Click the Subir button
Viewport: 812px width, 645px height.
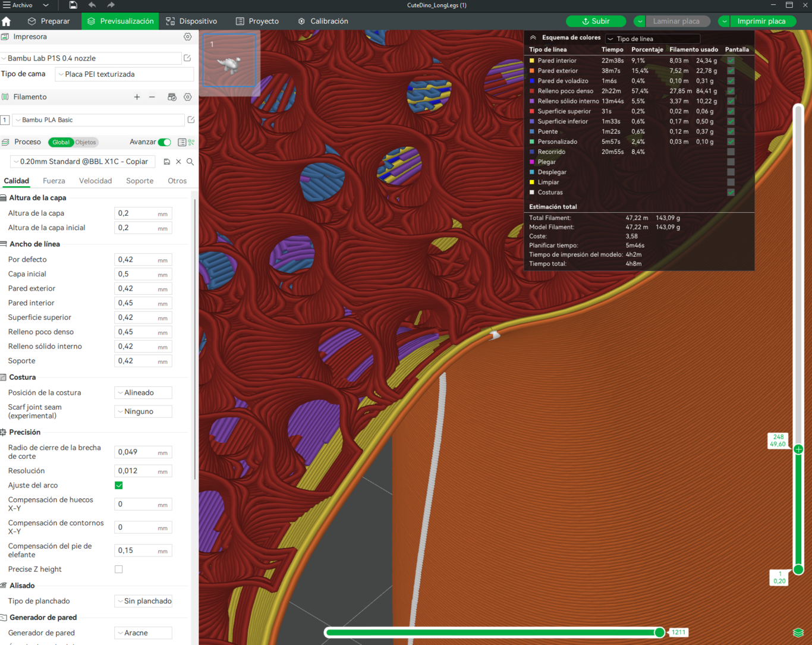[596, 21]
